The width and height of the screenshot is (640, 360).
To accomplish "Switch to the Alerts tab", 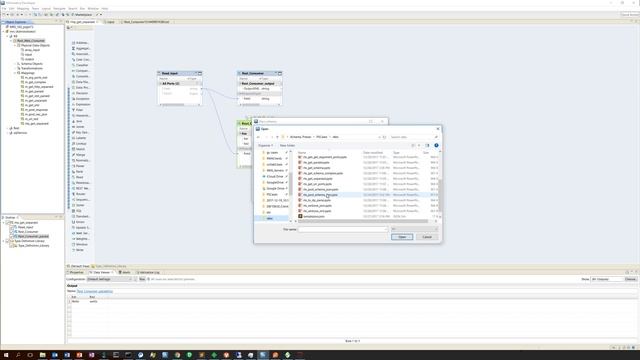I will (125, 272).
